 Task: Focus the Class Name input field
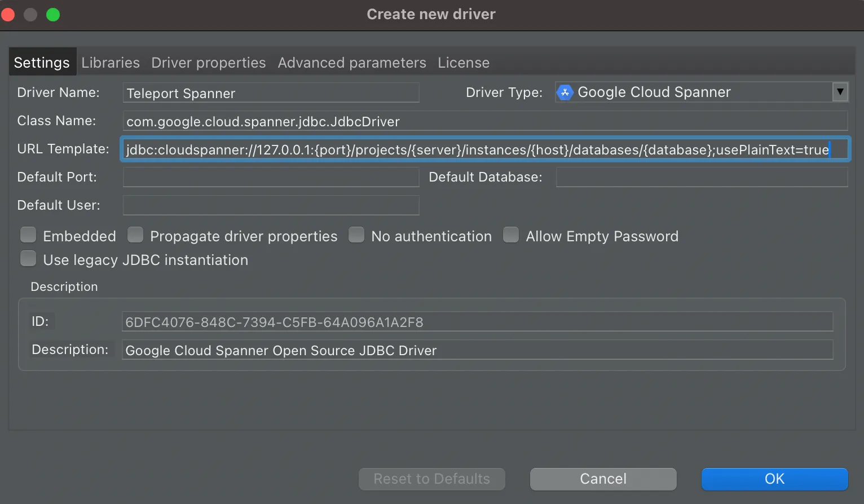(485, 121)
